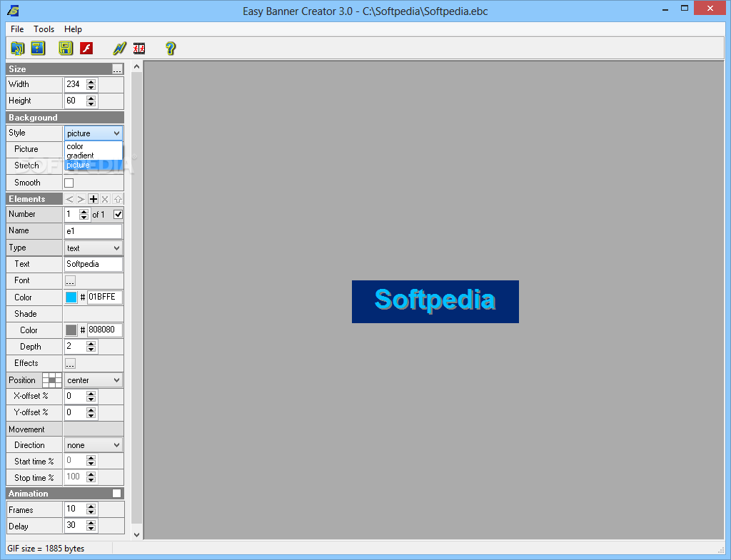Click the move element up arrow icon
731x560 pixels.
[x=118, y=199]
